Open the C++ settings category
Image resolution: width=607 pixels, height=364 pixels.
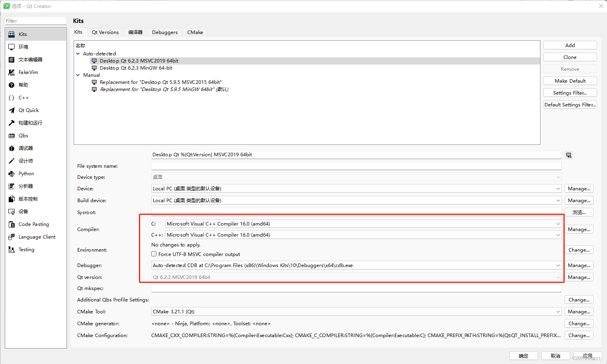(36, 97)
